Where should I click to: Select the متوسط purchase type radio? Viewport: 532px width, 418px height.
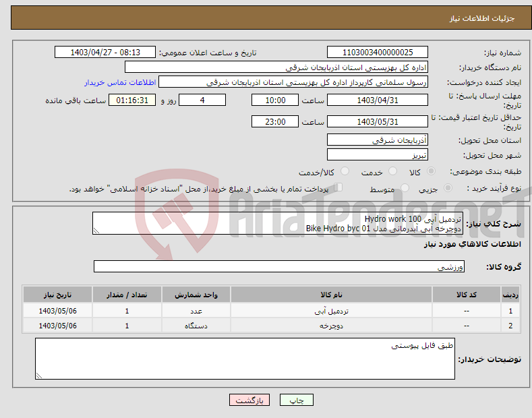pyautogui.click(x=405, y=188)
